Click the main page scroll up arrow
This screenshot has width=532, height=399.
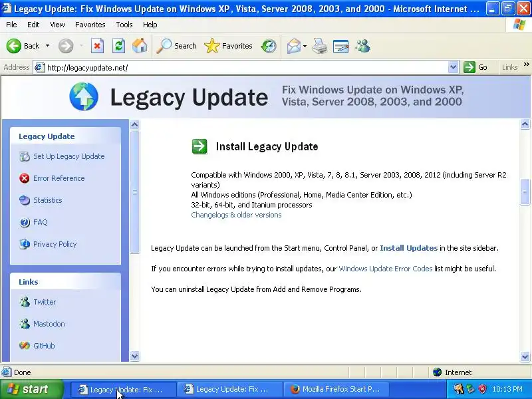[525, 124]
